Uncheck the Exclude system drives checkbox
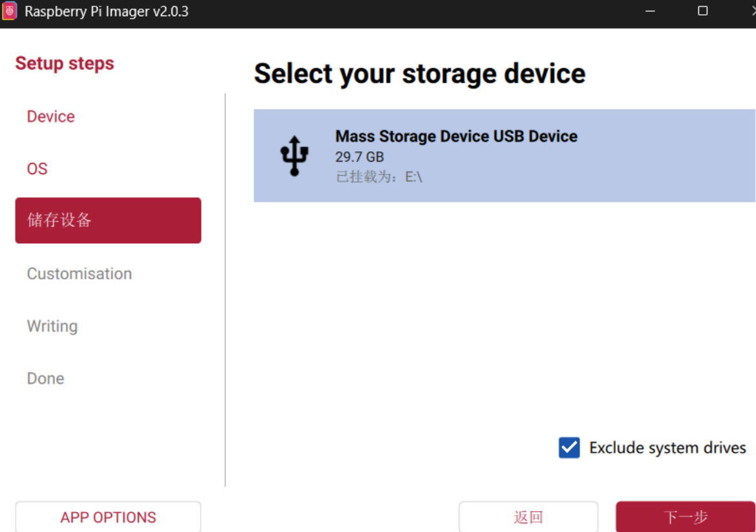The image size is (756, 532). [569, 448]
